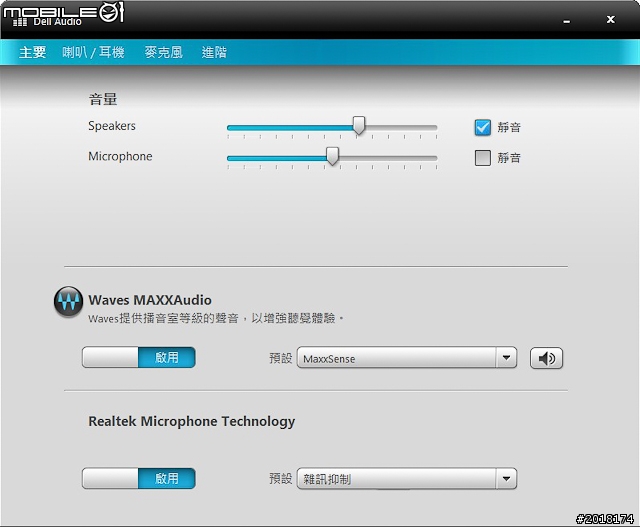This screenshot has width=640, height=527.
Task: Switch to the 喇叭 / 耳機 tab
Action: tap(93, 52)
